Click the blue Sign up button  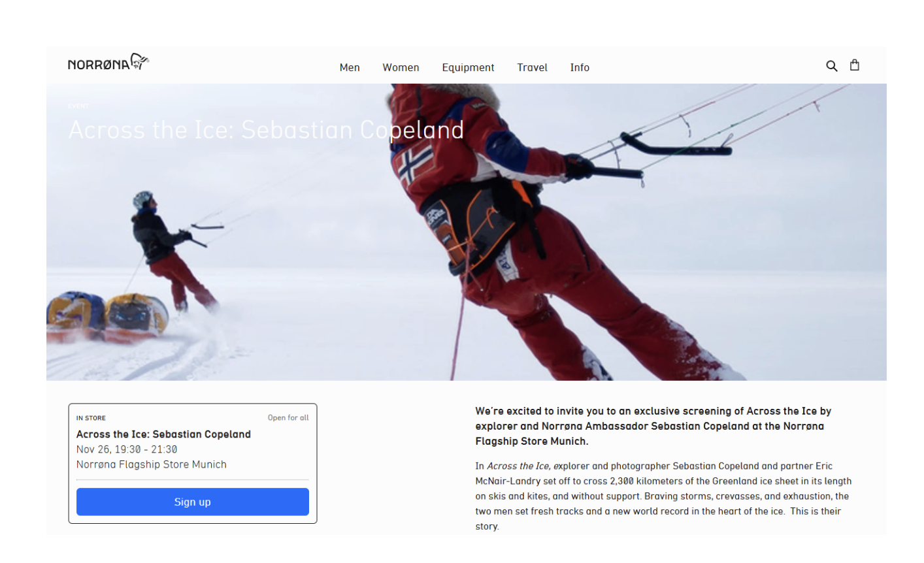click(x=193, y=502)
